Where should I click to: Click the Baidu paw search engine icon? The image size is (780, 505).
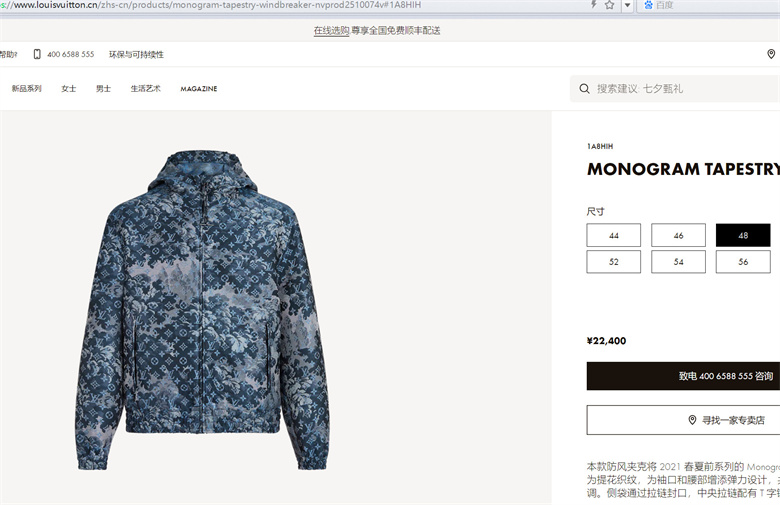pos(649,5)
